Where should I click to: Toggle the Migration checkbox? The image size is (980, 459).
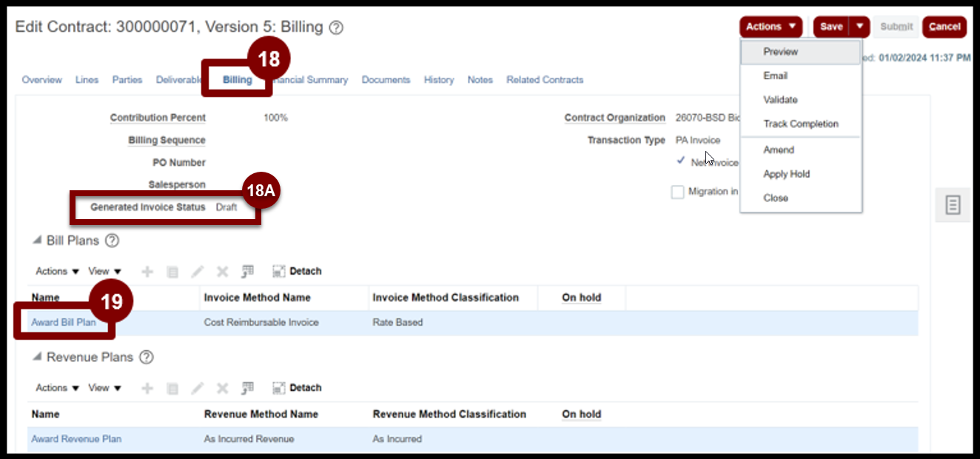click(x=677, y=192)
